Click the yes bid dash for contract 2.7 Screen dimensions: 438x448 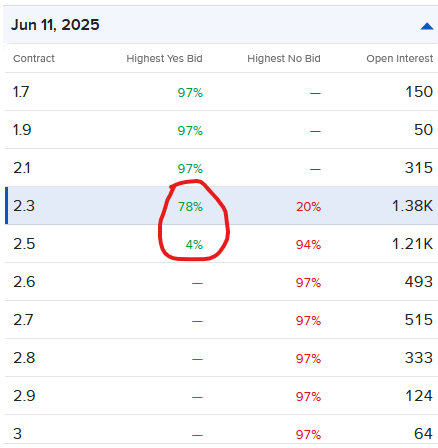click(197, 321)
